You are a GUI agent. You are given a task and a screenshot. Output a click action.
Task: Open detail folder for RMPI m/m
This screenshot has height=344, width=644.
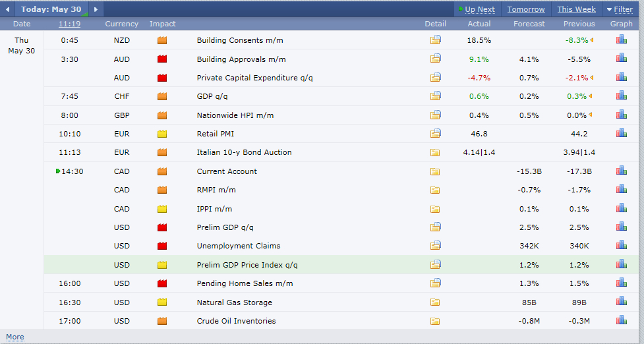[435, 190]
